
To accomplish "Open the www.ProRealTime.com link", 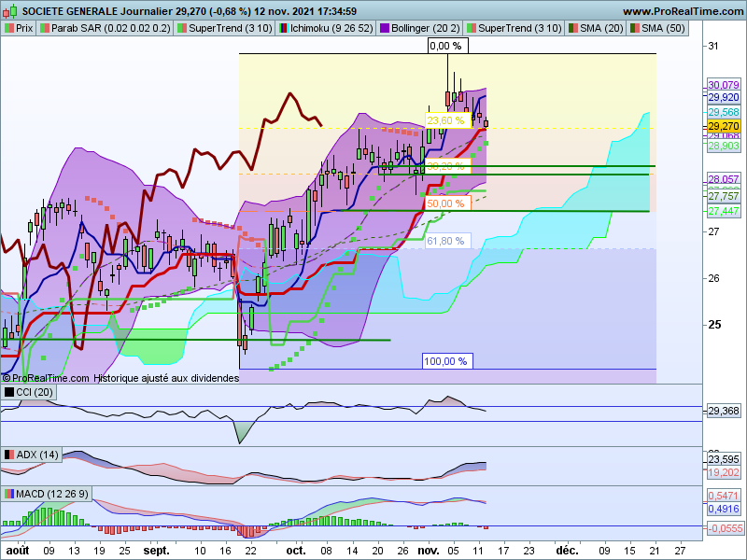I will coord(684,11).
